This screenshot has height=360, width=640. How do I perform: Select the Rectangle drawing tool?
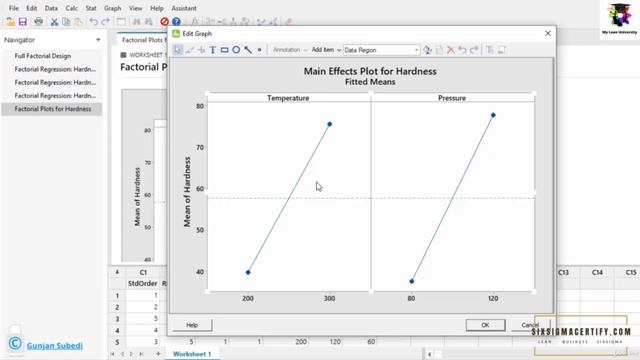[x=224, y=50]
